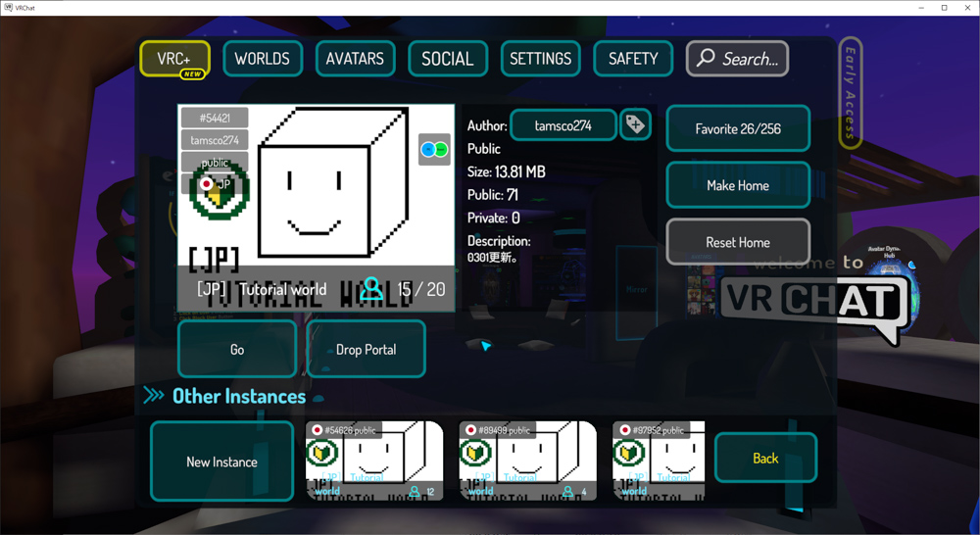
Task: Click the public tag on thumbnail
Action: click(x=215, y=162)
